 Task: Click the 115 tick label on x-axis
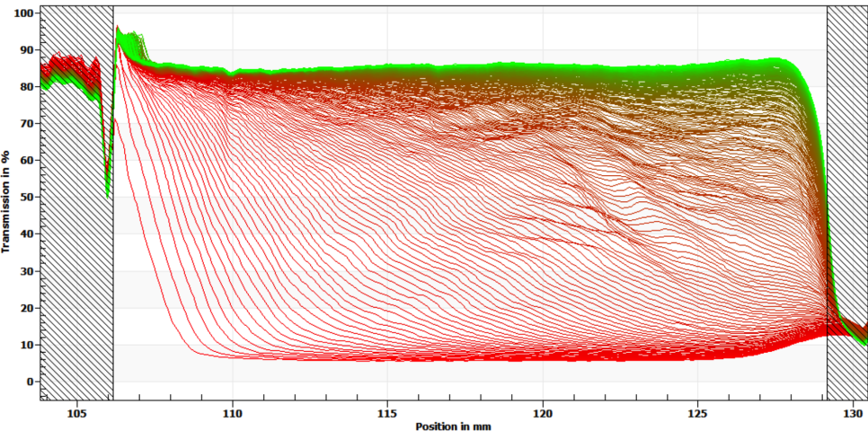[387, 414]
